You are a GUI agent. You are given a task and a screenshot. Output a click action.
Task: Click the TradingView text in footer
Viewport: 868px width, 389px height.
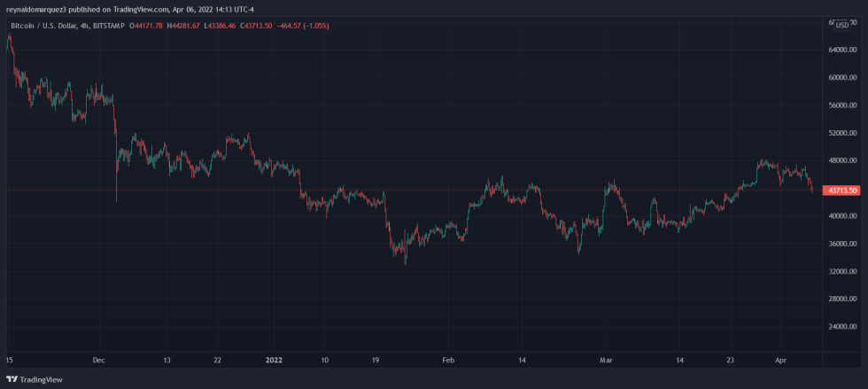(x=41, y=379)
